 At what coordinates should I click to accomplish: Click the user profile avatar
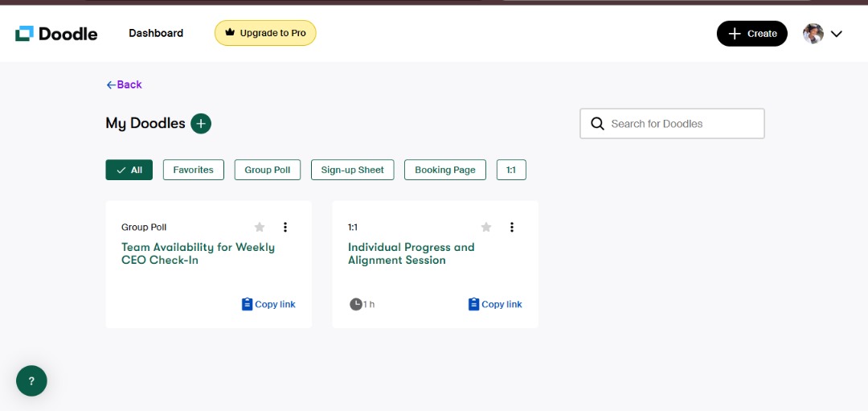(813, 34)
